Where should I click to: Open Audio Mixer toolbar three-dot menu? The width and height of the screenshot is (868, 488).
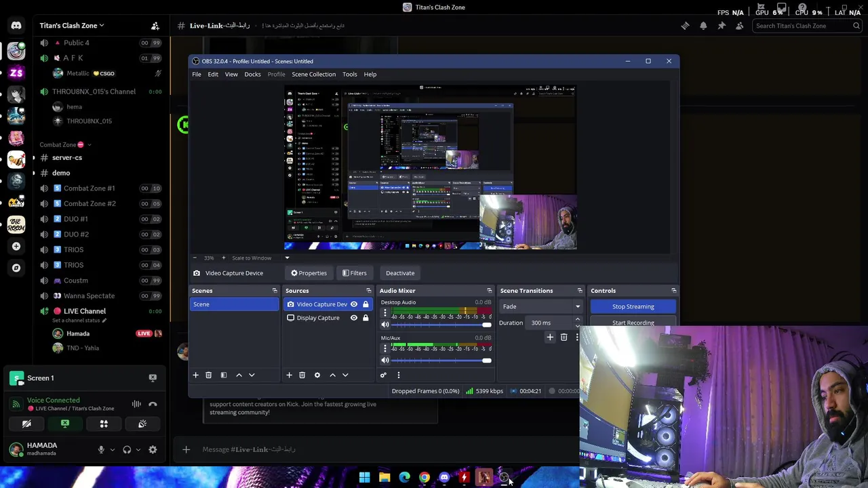tap(398, 375)
